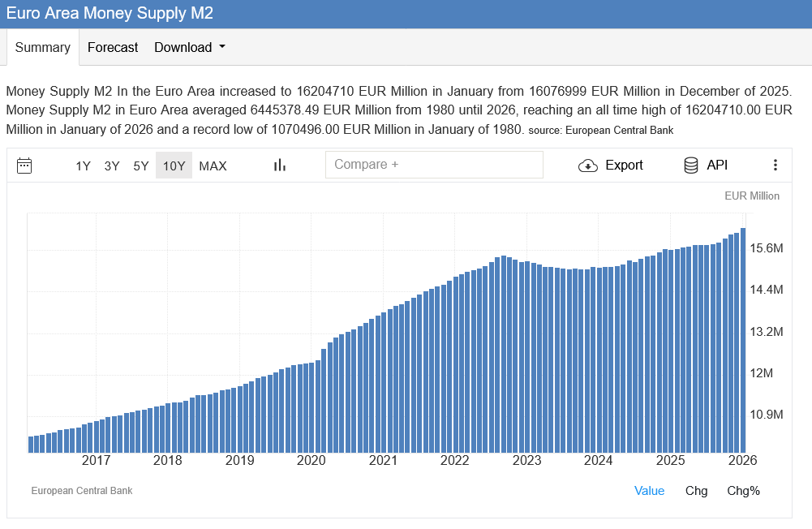
Task: Expand the Download dropdown menu
Action: point(190,47)
